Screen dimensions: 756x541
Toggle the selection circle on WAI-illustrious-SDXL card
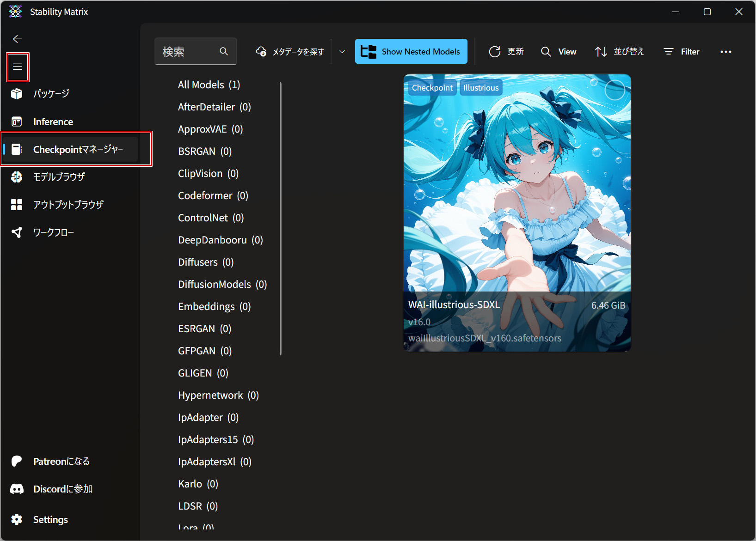coord(615,90)
